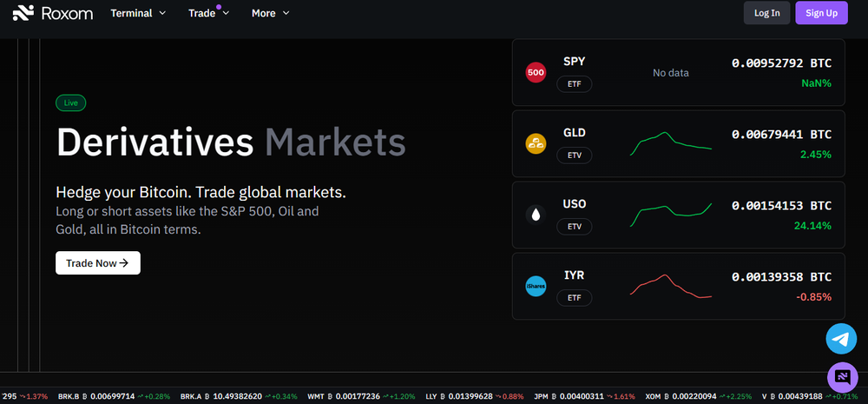The height and width of the screenshot is (404, 868).
Task: Click USO price 0.00154153 BTC
Action: [782, 206]
